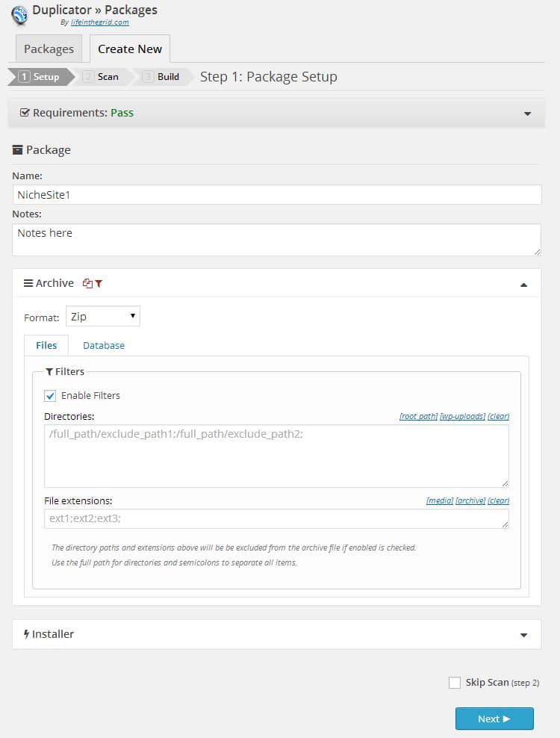Click the media extensions link
Viewport: 560px width, 738px height.
tap(439, 500)
